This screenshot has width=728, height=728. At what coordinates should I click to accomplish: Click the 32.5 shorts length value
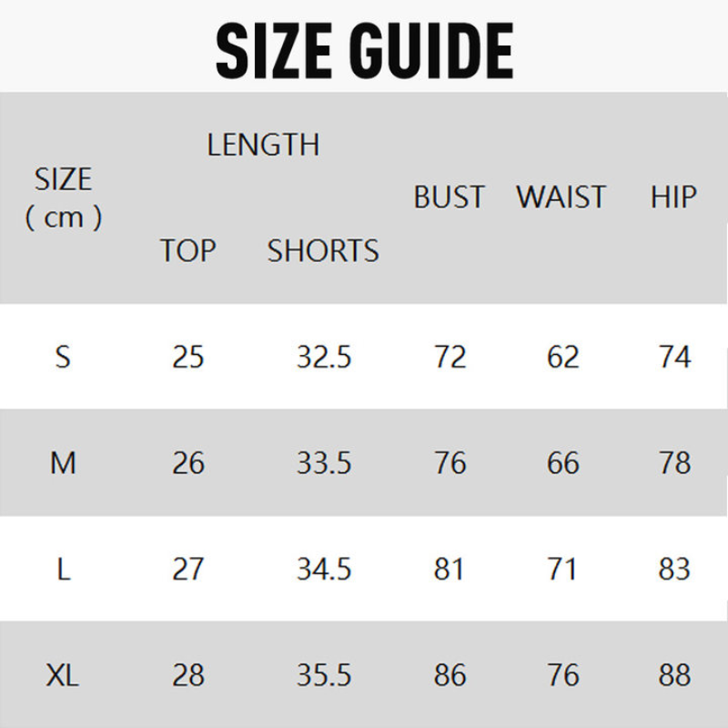coord(324,357)
